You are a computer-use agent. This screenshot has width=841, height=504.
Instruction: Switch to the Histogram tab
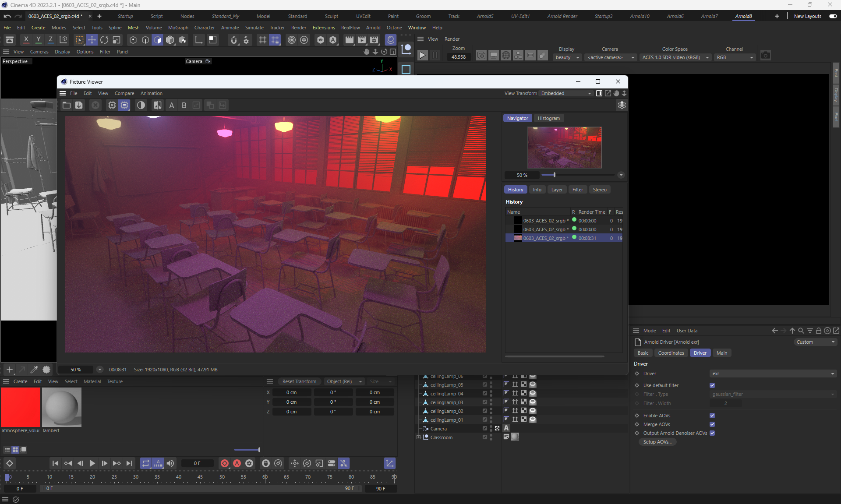point(548,118)
